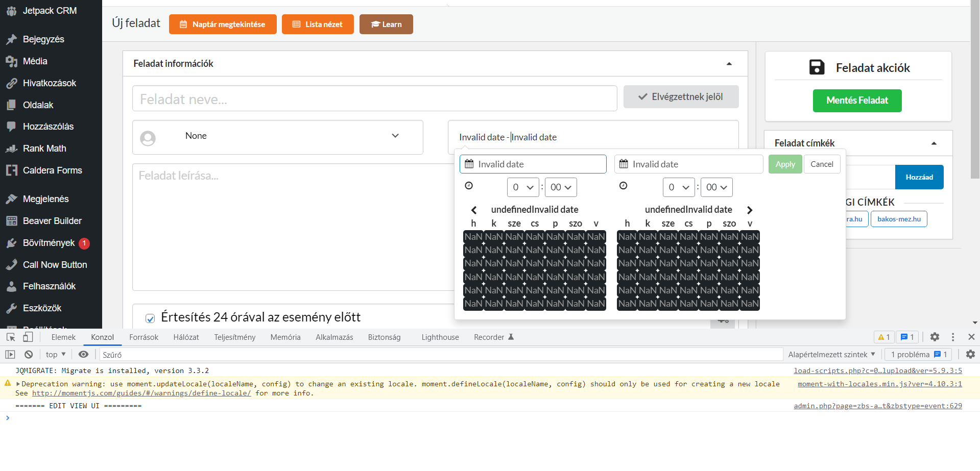Open the start hour dropdown

tap(523, 187)
